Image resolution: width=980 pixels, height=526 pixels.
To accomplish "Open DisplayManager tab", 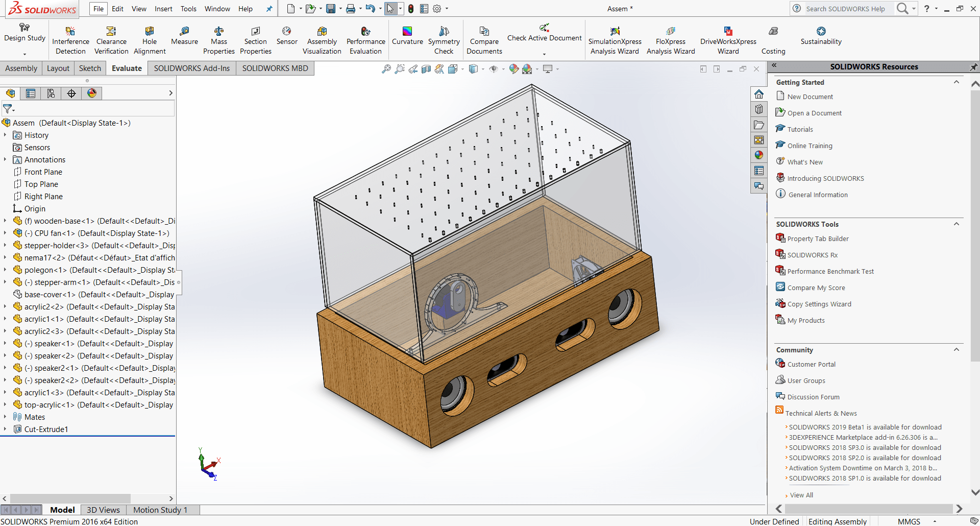I will coord(92,93).
